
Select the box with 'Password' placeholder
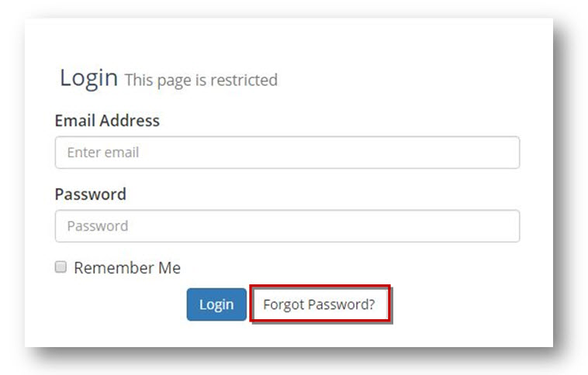(287, 226)
